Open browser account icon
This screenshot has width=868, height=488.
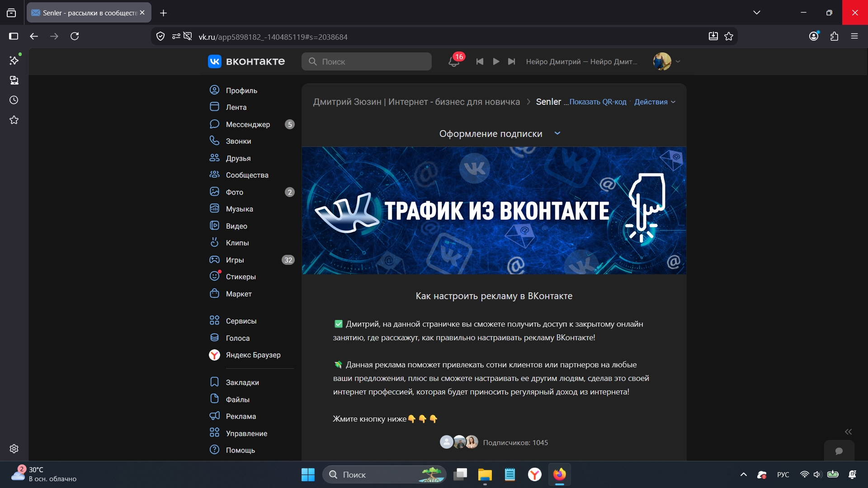coord(814,36)
